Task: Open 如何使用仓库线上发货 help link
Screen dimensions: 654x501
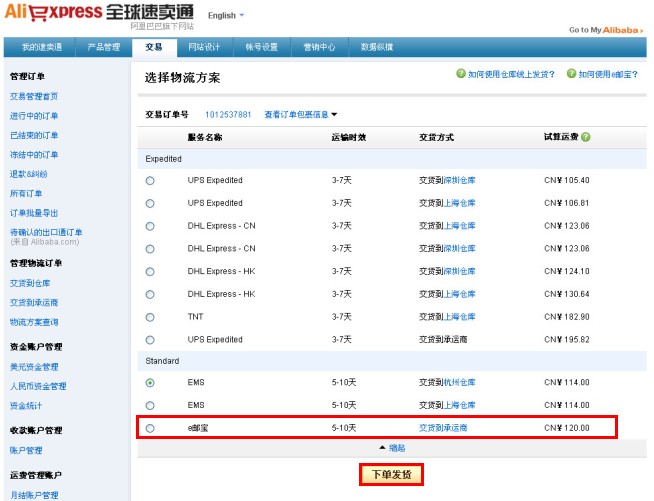Action: [x=511, y=74]
